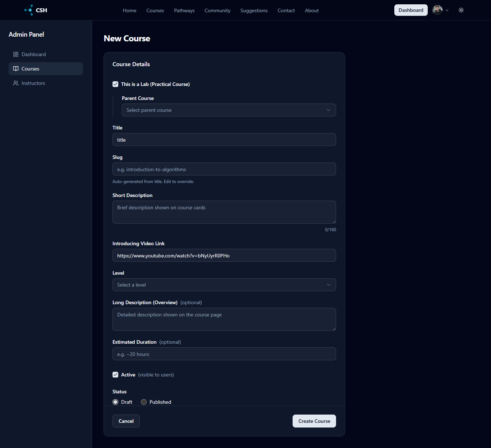Focus the Title input field
This screenshot has height=448, width=491.
224,140
